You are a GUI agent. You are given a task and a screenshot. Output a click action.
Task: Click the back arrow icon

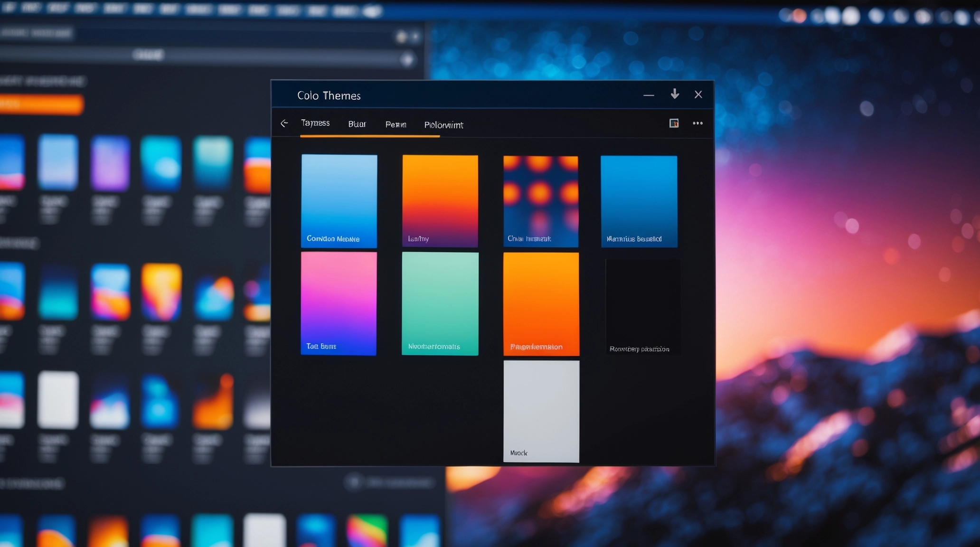(284, 123)
